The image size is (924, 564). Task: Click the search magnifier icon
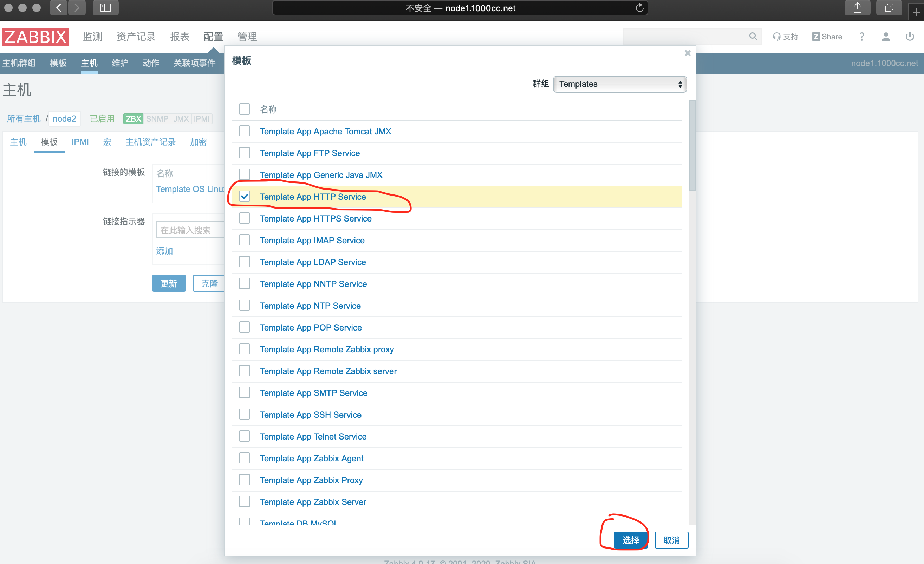pyautogui.click(x=753, y=37)
